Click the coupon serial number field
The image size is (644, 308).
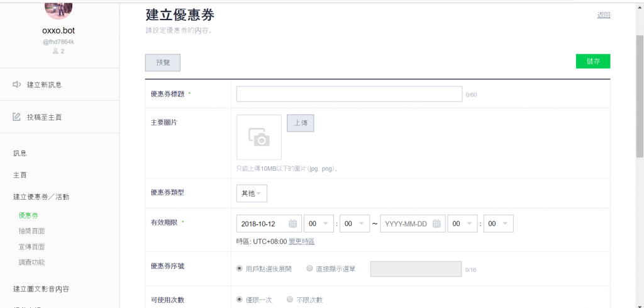pyautogui.click(x=416, y=270)
